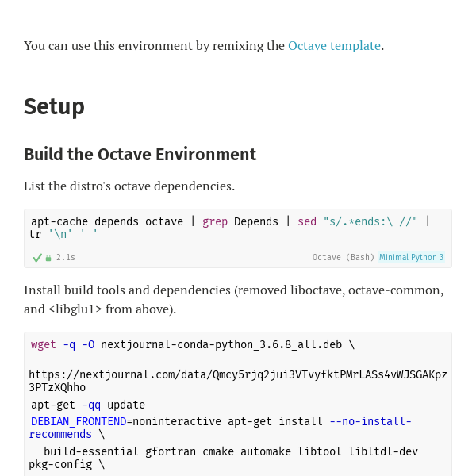This screenshot has height=476, width=476.
Task: Open the Minimal Python 3 environment link
Action: pyautogui.click(x=411, y=257)
